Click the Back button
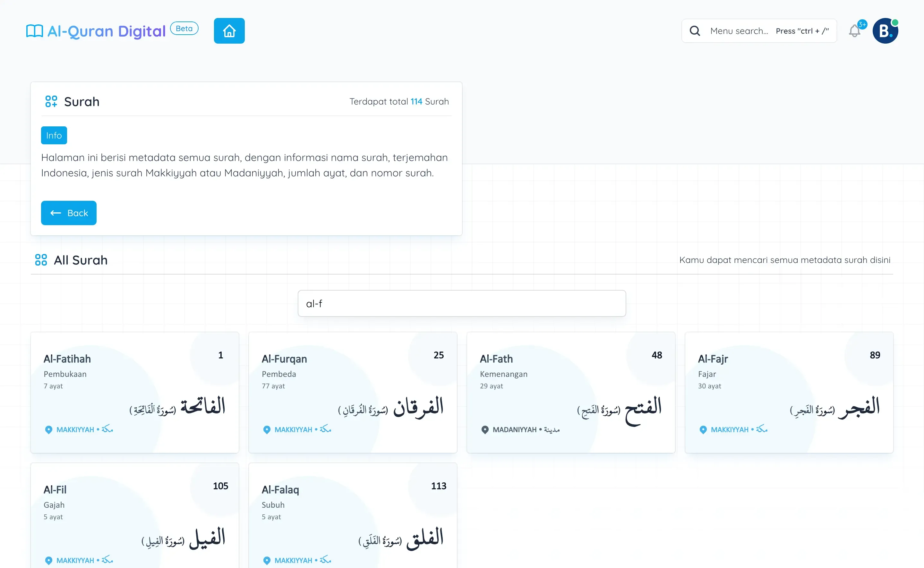The width and height of the screenshot is (924, 568). click(x=69, y=212)
